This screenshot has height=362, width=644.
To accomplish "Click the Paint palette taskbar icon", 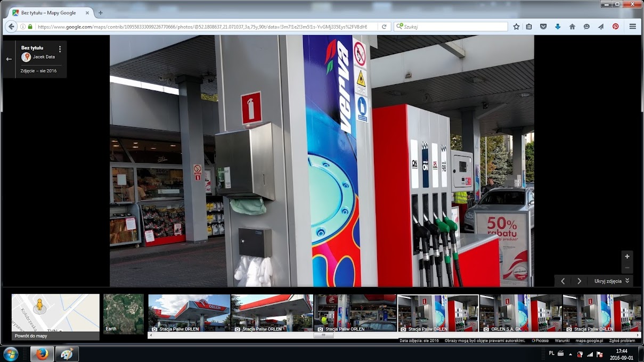I will (x=67, y=354).
